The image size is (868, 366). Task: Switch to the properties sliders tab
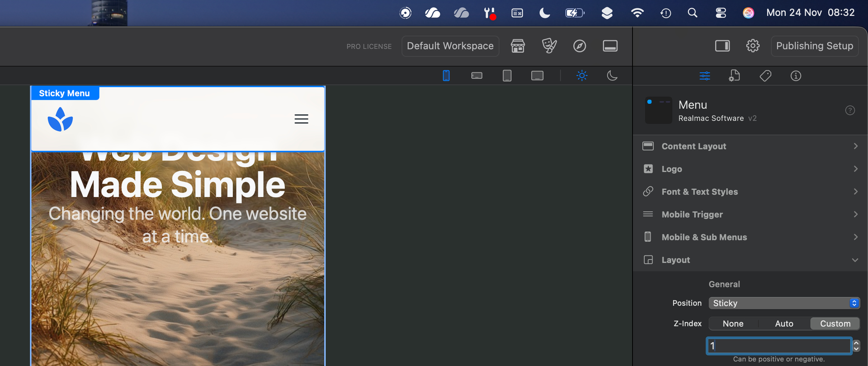coord(705,76)
